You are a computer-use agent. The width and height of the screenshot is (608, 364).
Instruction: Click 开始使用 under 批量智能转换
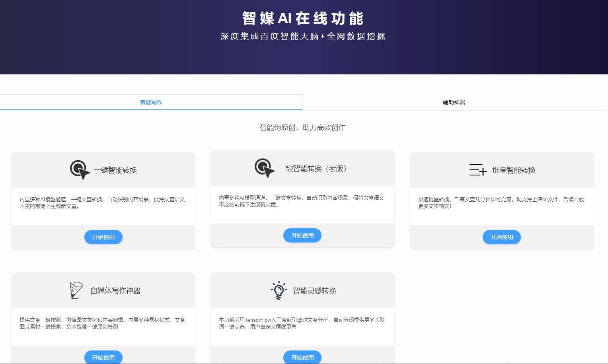[502, 237]
